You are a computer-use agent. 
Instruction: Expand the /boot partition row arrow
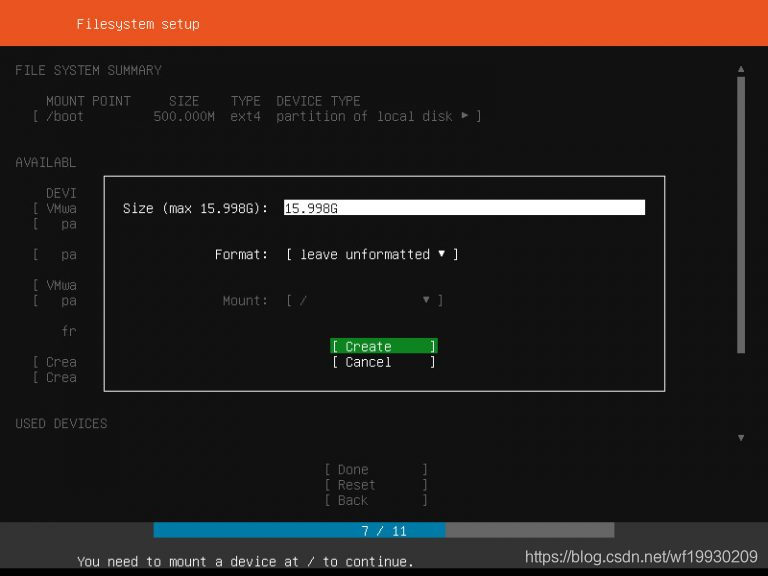tap(464, 116)
